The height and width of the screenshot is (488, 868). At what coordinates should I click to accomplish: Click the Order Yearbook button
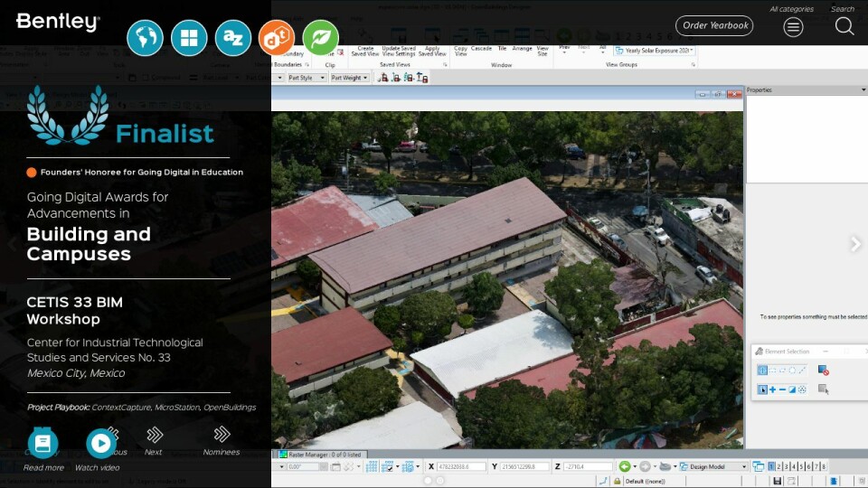click(x=715, y=25)
